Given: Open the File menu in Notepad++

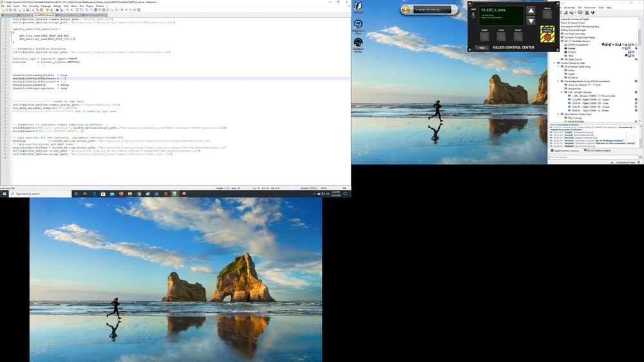Looking at the screenshot, I should (x=3, y=6).
